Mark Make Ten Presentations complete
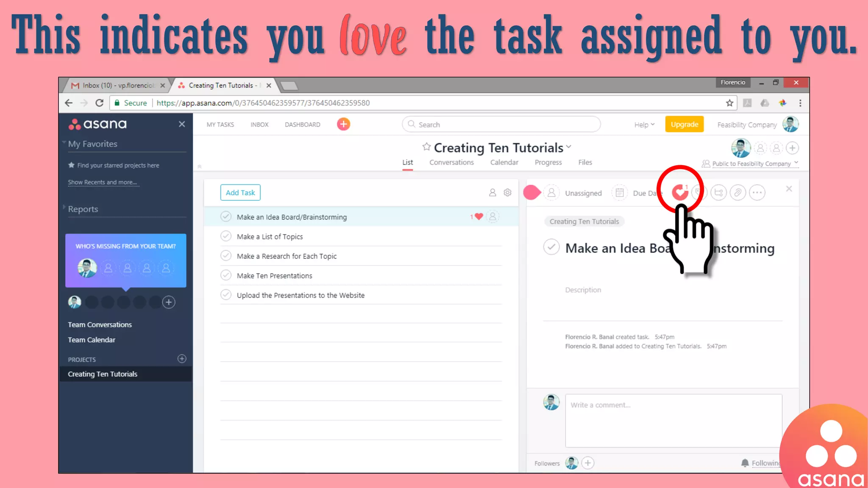The height and width of the screenshot is (488, 868). 226,275
